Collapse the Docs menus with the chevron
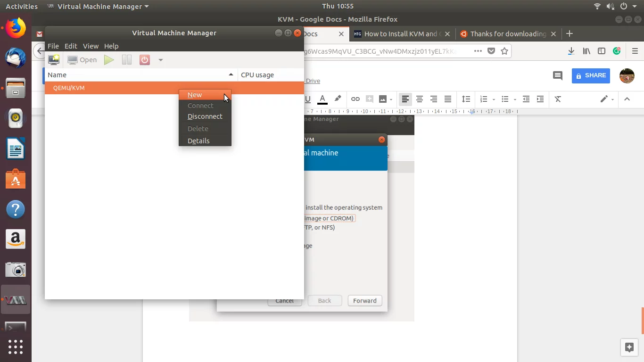The image size is (644, 362). pos(627,99)
